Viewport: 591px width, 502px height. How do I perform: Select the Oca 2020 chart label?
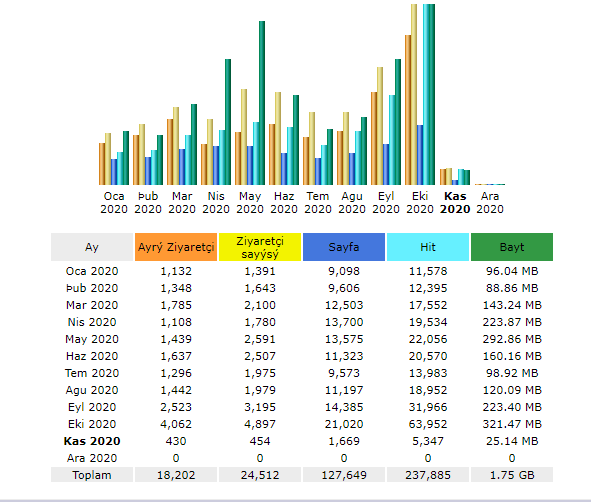click(x=114, y=202)
